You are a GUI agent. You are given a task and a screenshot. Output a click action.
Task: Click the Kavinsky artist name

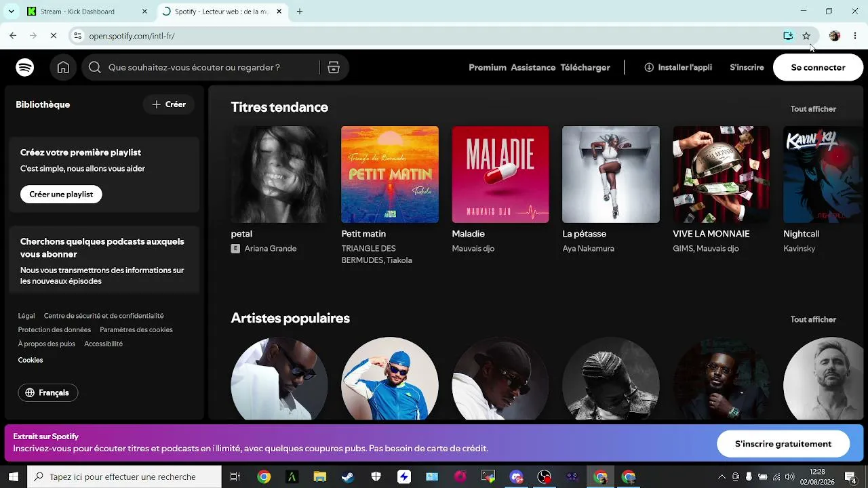click(x=799, y=249)
